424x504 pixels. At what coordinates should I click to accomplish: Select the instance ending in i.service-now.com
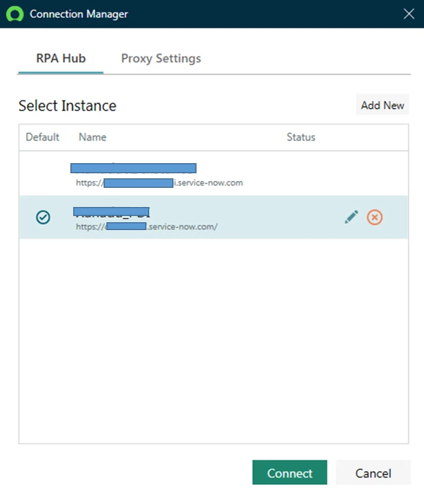coord(213,174)
